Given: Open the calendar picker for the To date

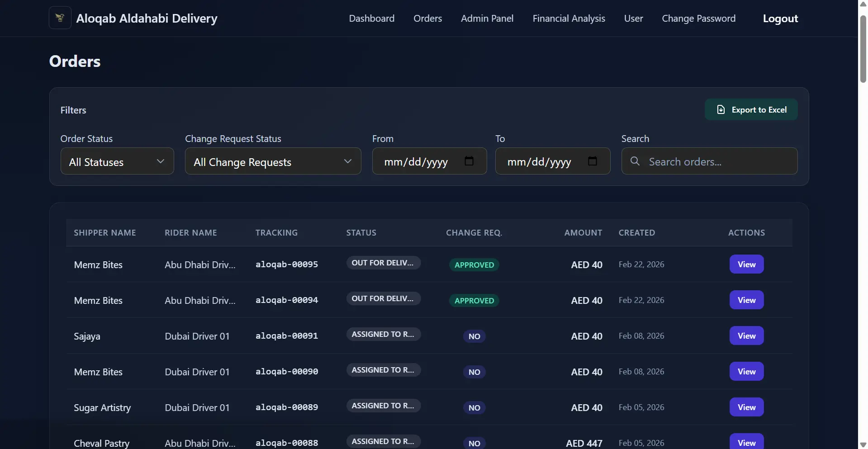Looking at the screenshot, I should (x=593, y=161).
